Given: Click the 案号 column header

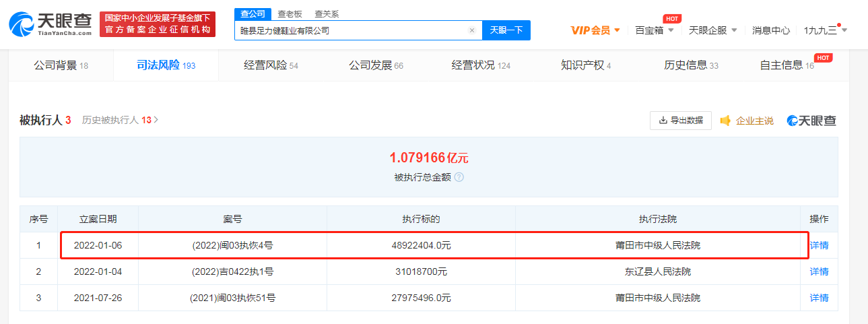Looking at the screenshot, I should point(232,220).
